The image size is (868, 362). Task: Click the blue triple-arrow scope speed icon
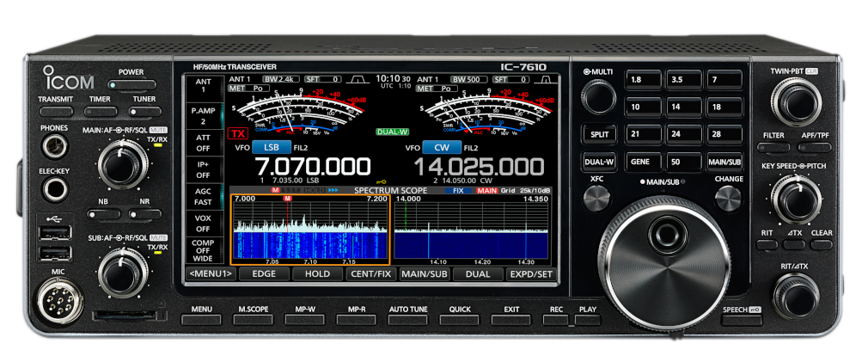[x=333, y=190]
